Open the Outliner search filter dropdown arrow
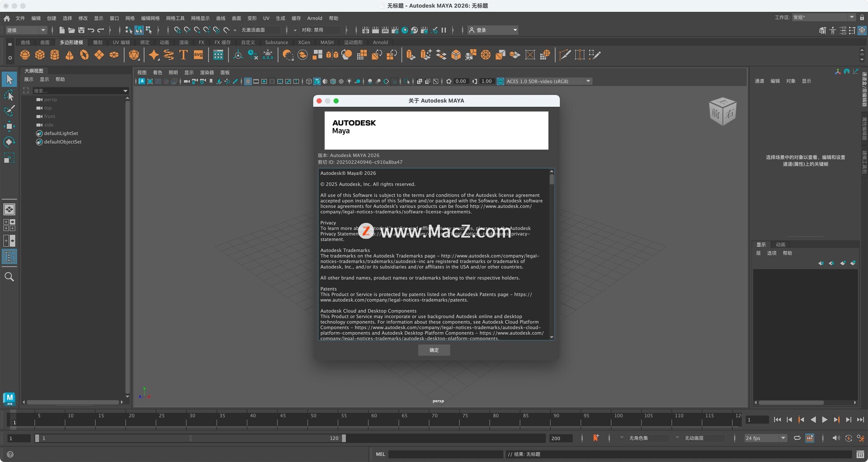The height and width of the screenshot is (462, 868). click(126, 91)
